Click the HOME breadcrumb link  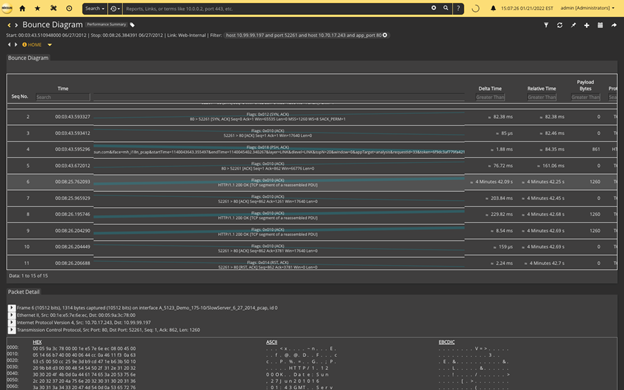pos(32,45)
